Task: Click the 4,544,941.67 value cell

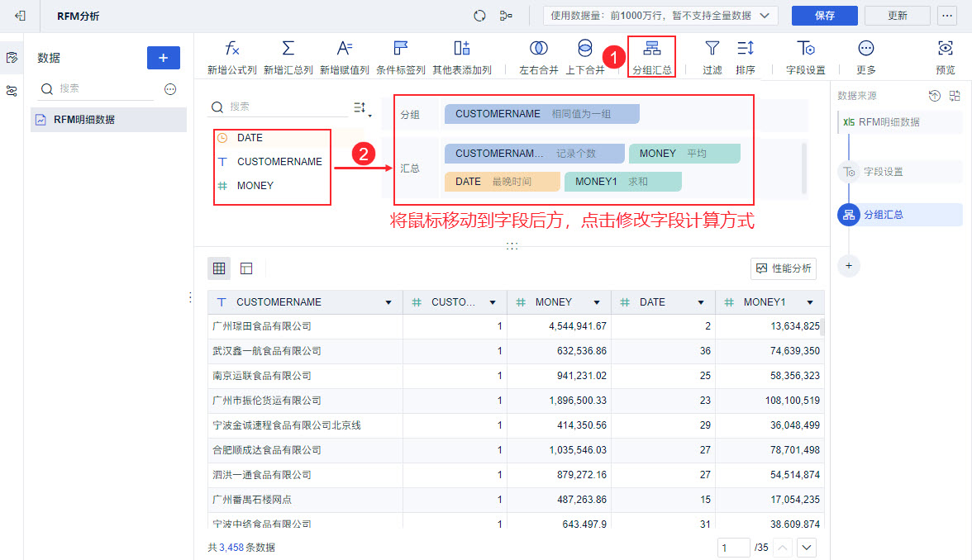Action: [x=559, y=325]
